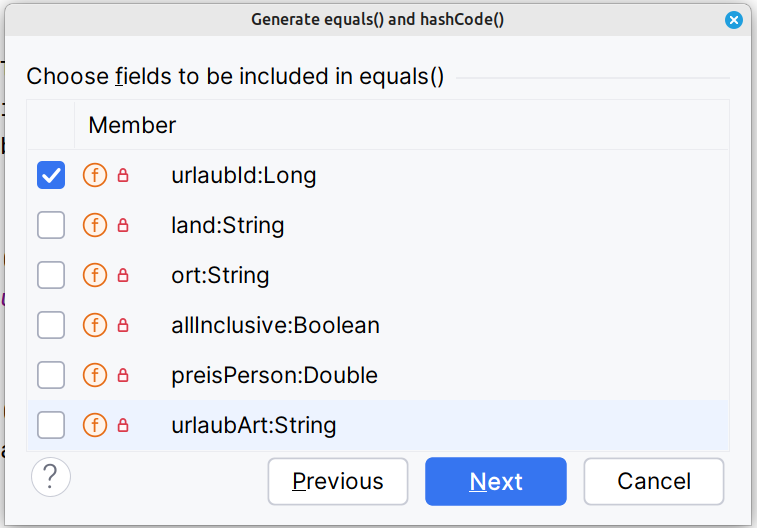
Task: Check the preisPerson:Double checkbox
Action: point(51,376)
